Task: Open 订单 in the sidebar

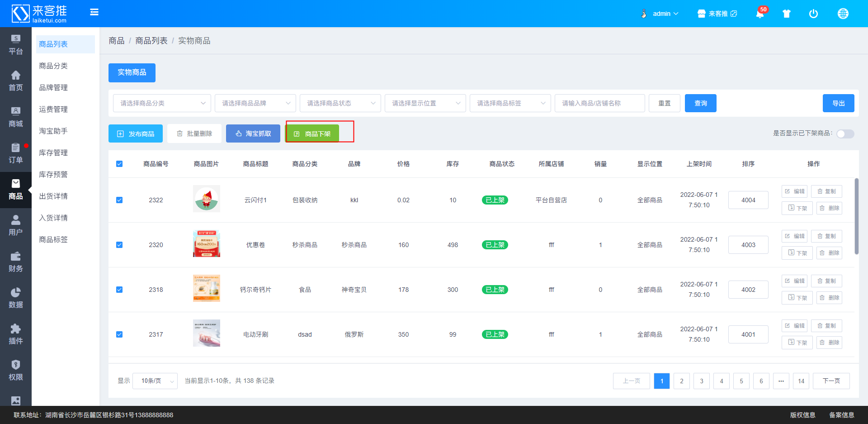Action: point(16,153)
